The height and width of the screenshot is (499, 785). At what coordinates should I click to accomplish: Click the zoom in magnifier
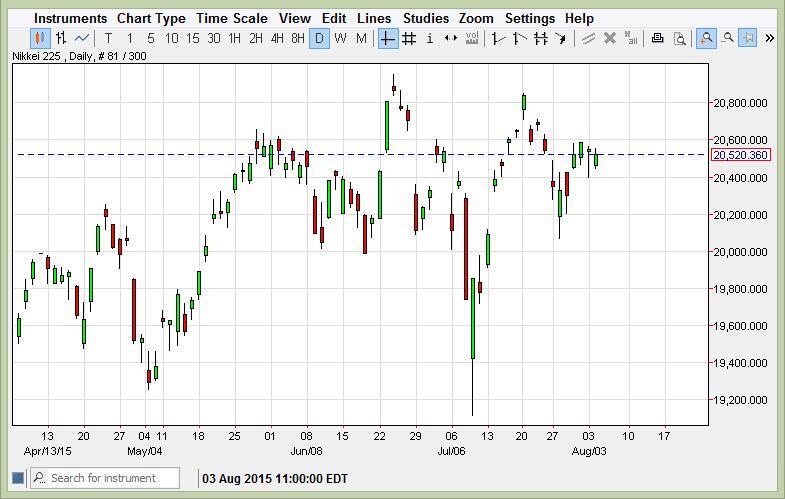[x=706, y=38]
